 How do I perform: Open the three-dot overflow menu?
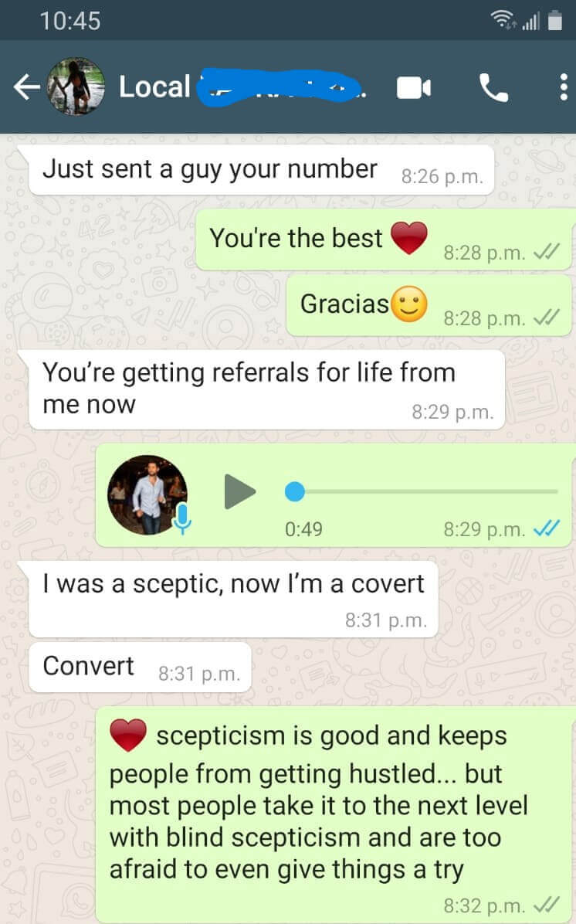(563, 87)
